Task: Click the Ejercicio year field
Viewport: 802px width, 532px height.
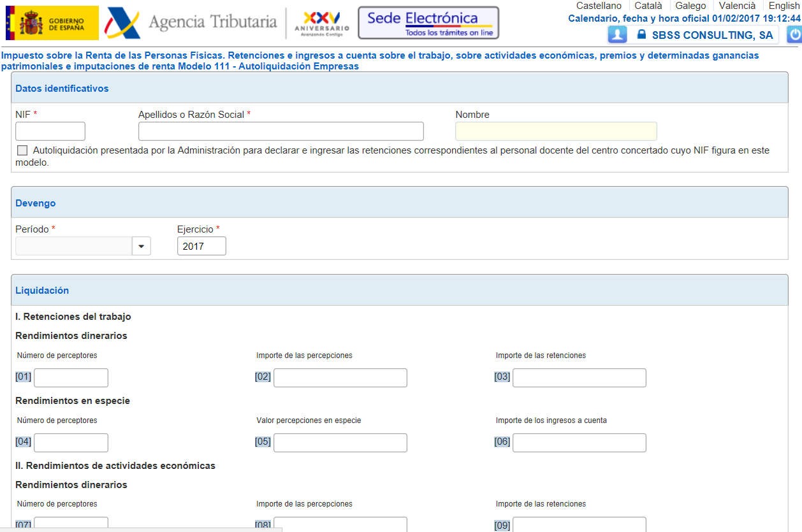Action: pos(201,246)
